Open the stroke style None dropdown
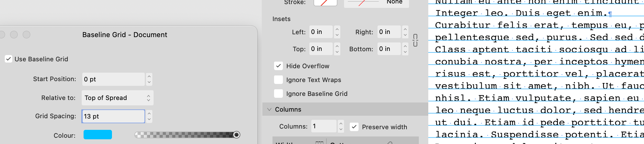Viewport: 644px width, 144px height. (x=377, y=3)
